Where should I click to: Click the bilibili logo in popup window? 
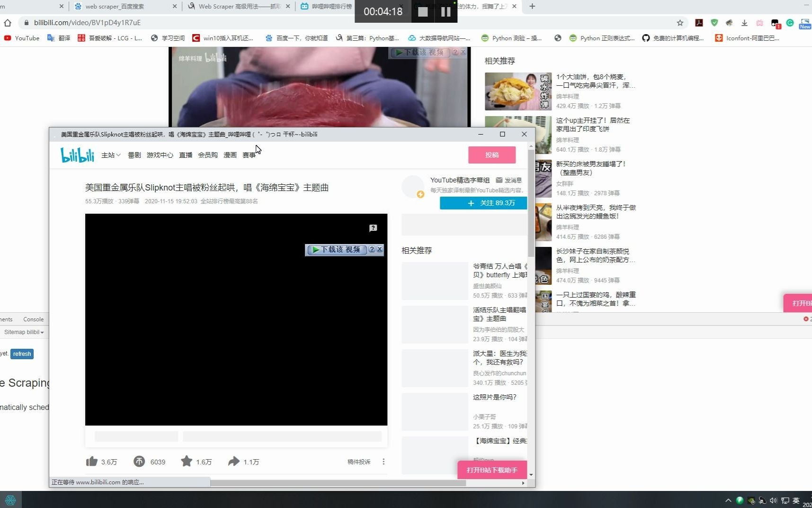click(x=77, y=155)
